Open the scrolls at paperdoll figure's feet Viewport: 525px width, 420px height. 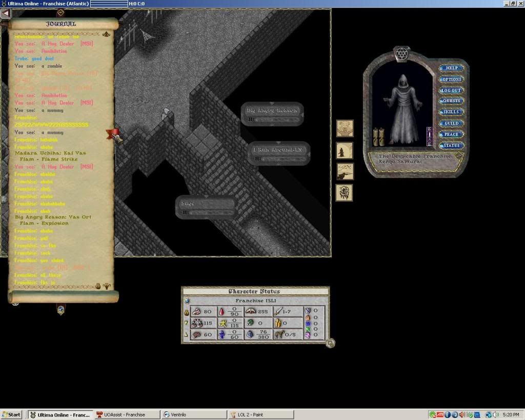tap(379, 137)
